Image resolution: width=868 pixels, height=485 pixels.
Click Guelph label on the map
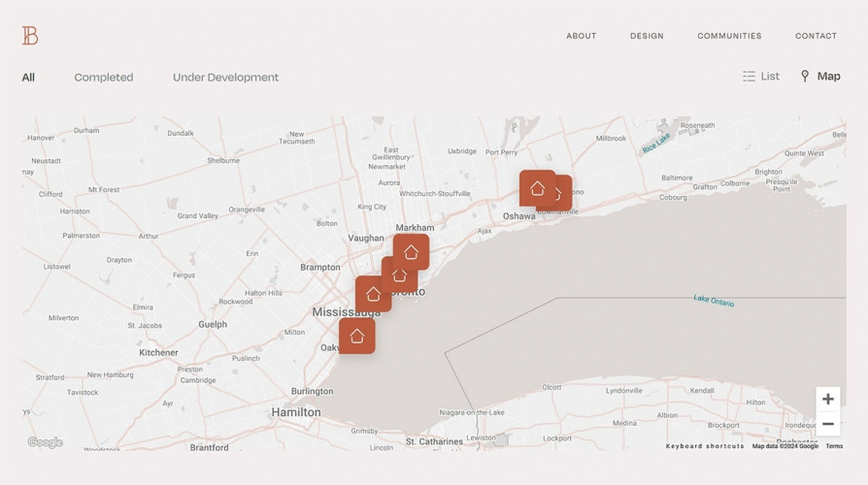[x=213, y=325]
